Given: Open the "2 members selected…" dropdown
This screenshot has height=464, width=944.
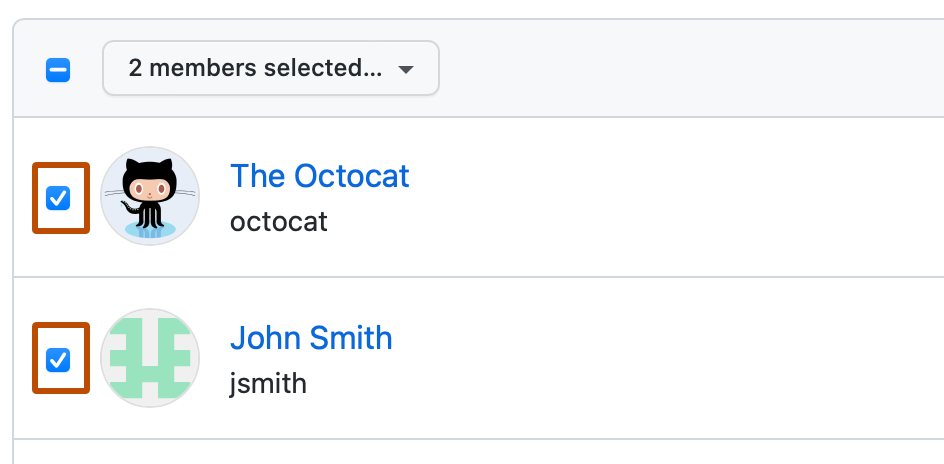Looking at the screenshot, I should tap(270, 69).
